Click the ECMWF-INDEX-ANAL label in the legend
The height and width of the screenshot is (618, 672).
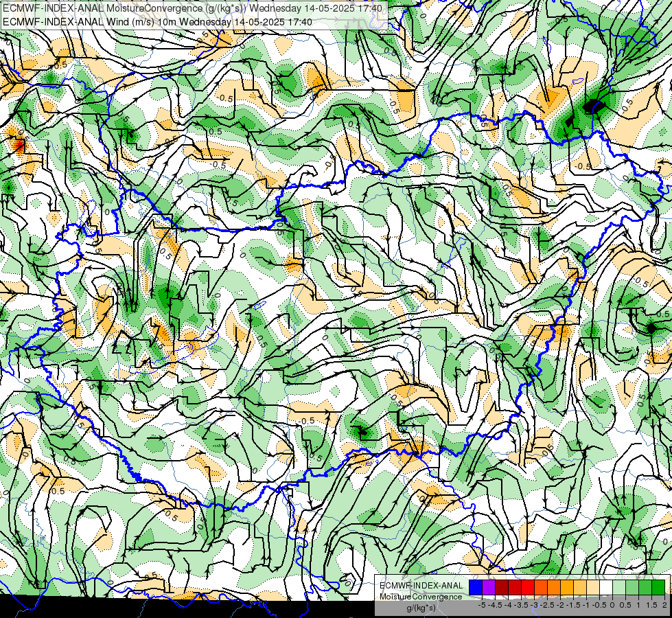tap(421, 586)
